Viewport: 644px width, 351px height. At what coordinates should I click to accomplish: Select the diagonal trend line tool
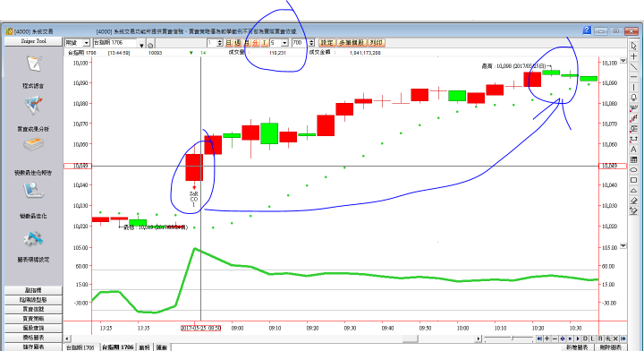coord(633,66)
